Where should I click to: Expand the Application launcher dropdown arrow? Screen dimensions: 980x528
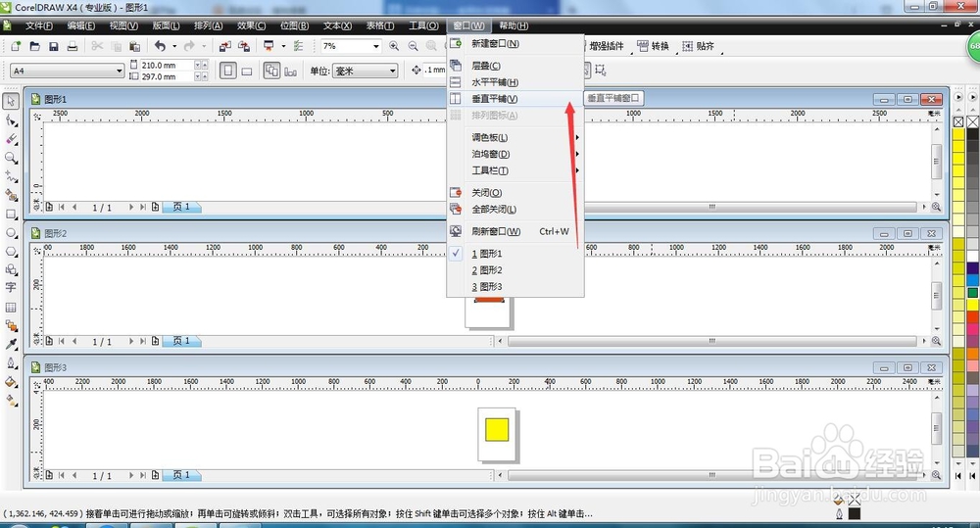tap(283, 46)
